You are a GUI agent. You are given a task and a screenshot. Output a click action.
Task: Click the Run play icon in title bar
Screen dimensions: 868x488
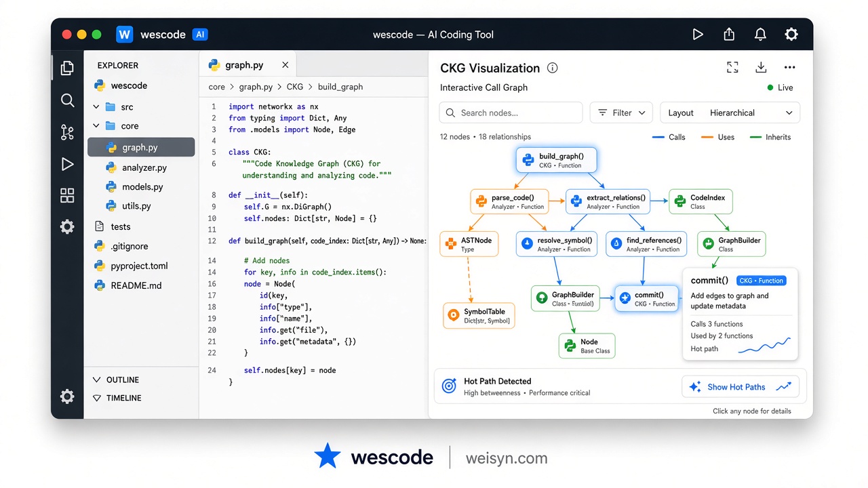[x=698, y=35]
